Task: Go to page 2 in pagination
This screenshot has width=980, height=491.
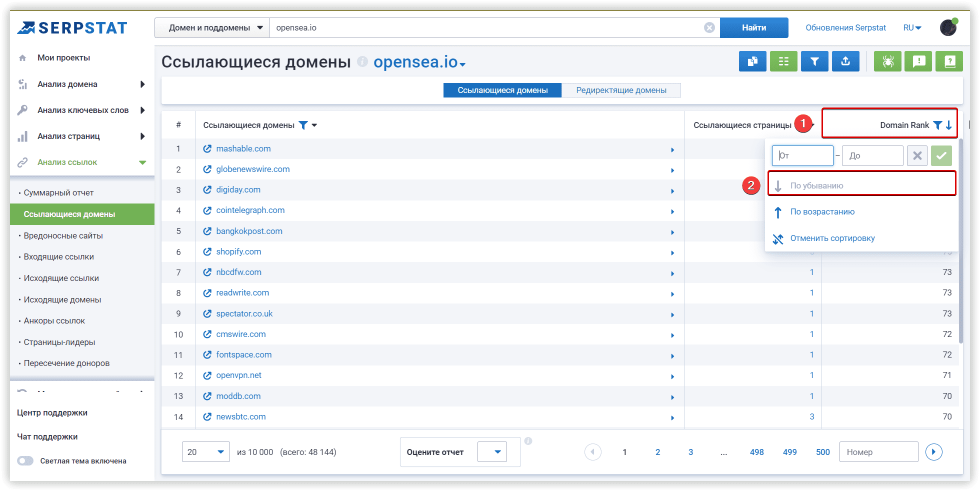Action: point(657,452)
